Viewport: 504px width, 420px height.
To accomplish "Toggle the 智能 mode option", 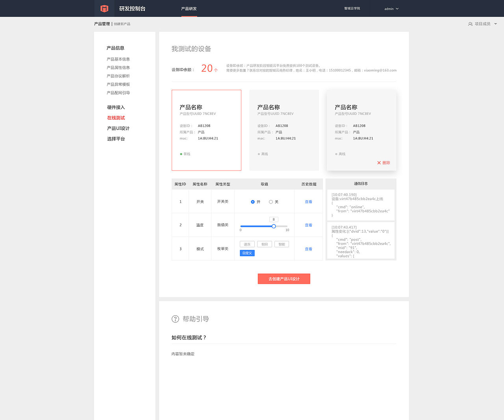I will click(x=282, y=244).
